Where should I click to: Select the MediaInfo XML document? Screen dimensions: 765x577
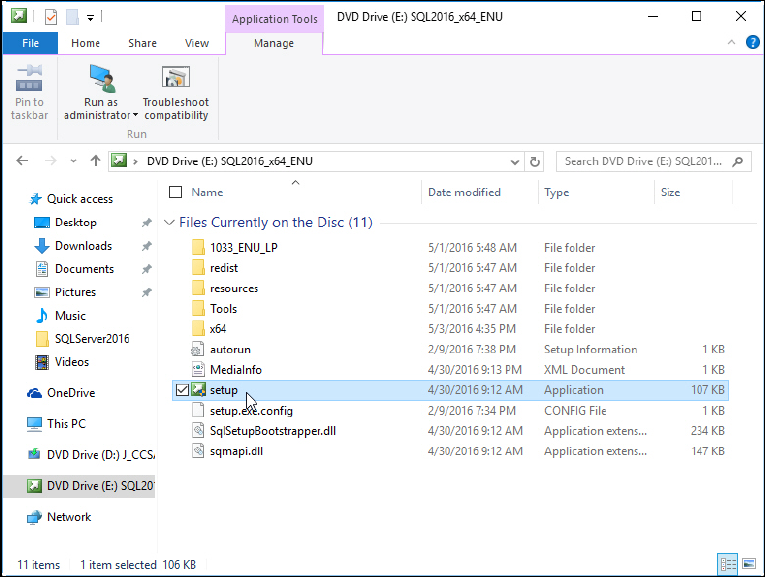click(x=236, y=370)
